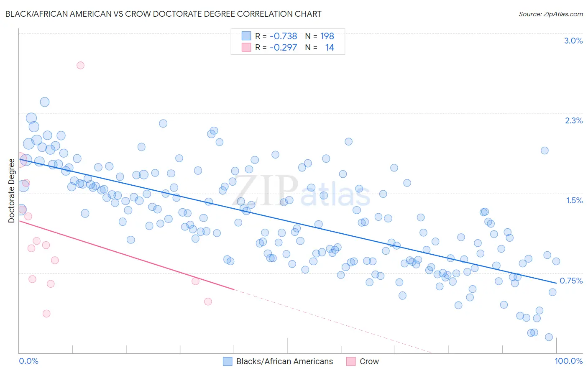588x373 pixels.
Task: Click the R = -0.297 correlation value
Action: pyautogui.click(x=276, y=47)
